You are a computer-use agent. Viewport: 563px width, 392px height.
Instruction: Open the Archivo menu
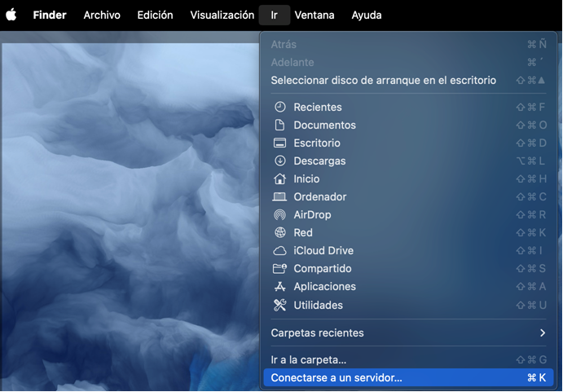point(102,15)
